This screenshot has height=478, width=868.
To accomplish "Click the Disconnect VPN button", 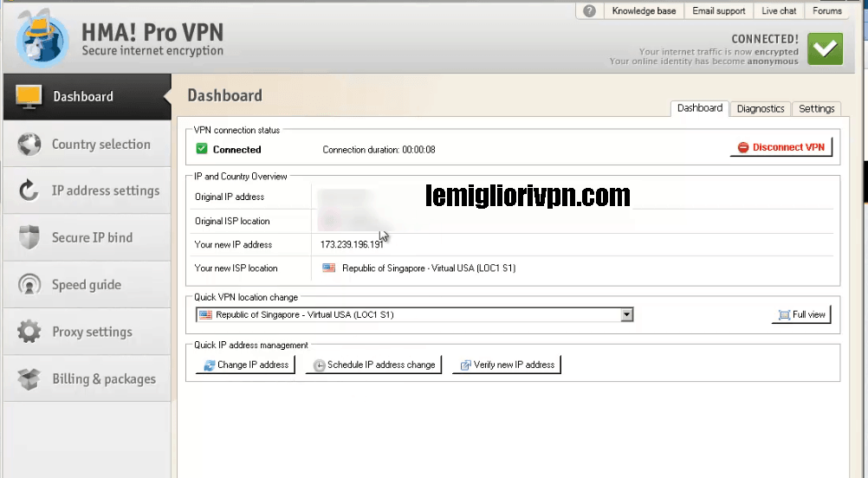I will click(x=781, y=147).
